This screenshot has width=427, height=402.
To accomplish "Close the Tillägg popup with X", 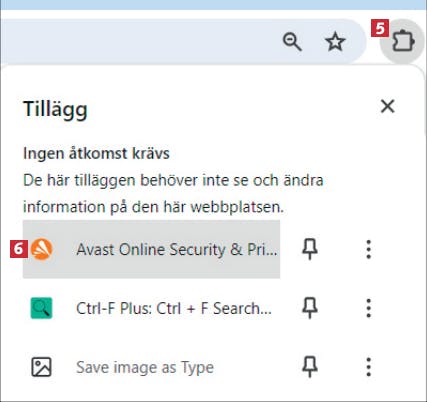I will tap(388, 107).
